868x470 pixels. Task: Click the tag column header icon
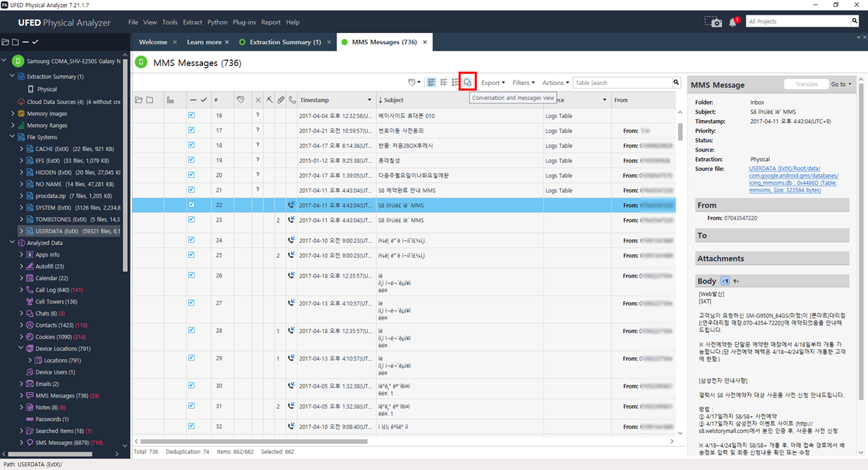[x=240, y=100]
